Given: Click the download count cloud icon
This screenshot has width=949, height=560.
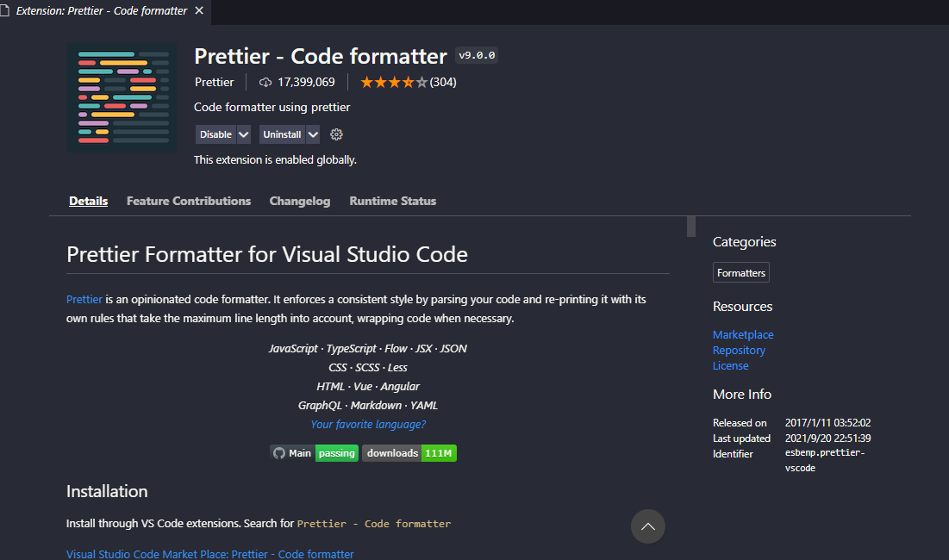Looking at the screenshot, I should point(265,83).
